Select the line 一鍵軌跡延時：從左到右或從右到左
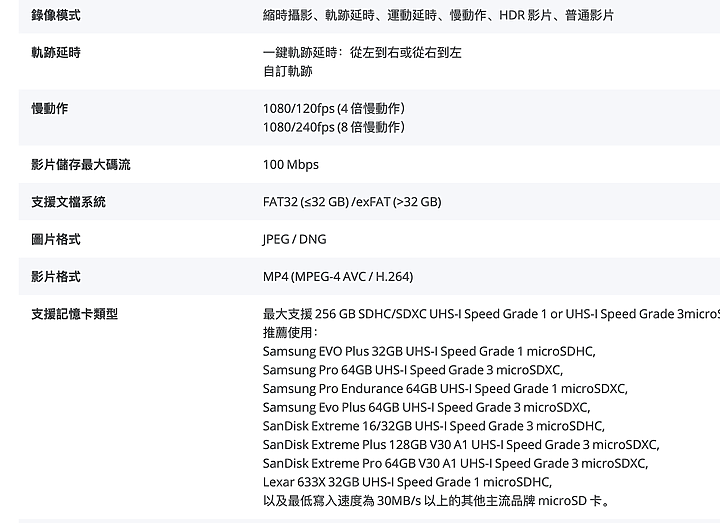Viewport: 720px width, 523px height. click(x=362, y=52)
